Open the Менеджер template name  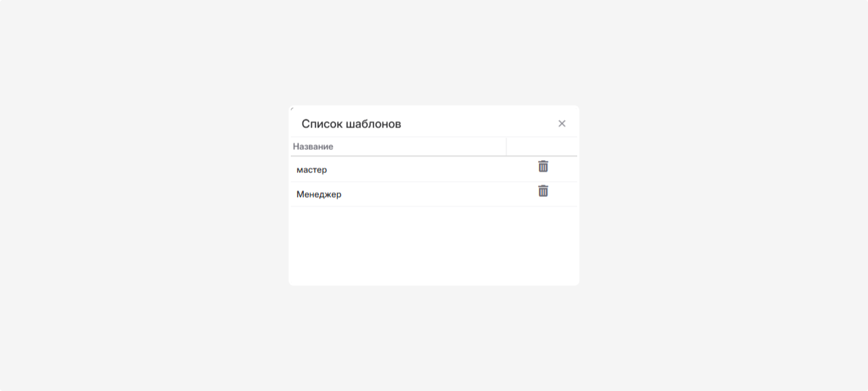click(x=319, y=194)
